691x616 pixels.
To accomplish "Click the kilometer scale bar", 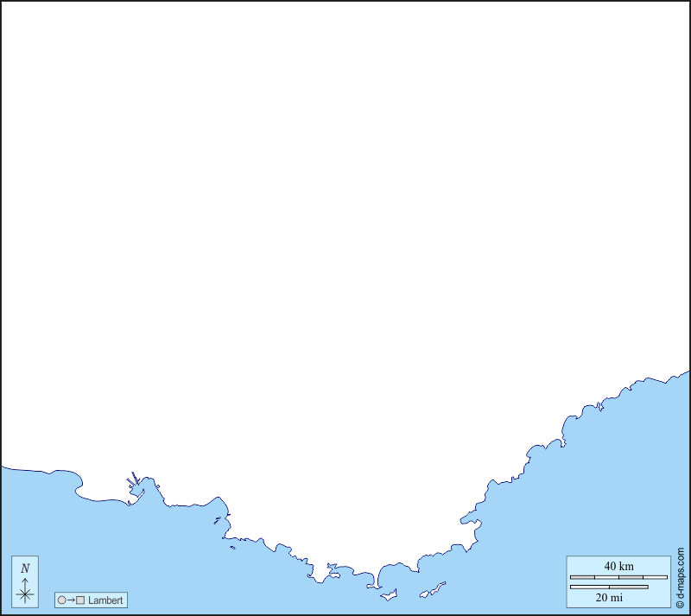I will (x=618, y=576).
